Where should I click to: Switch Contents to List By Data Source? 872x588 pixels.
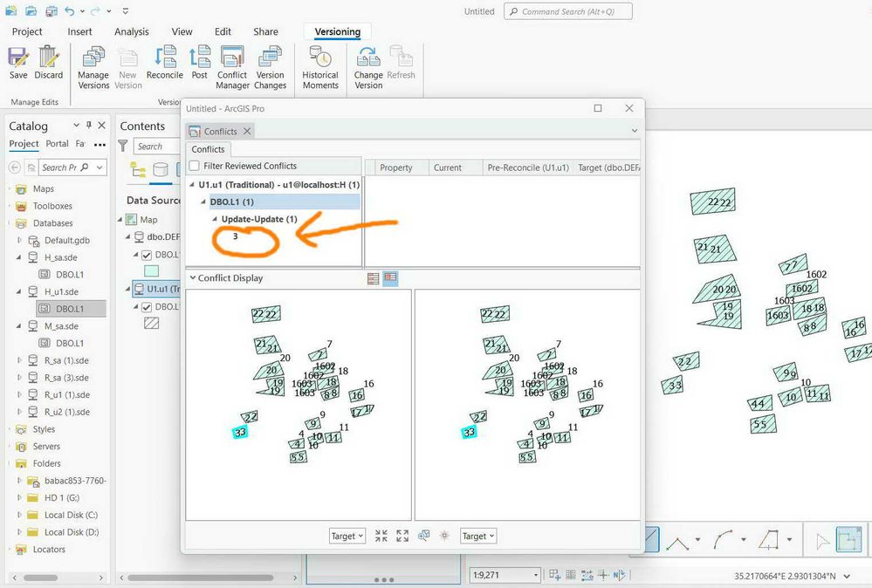pos(161,169)
